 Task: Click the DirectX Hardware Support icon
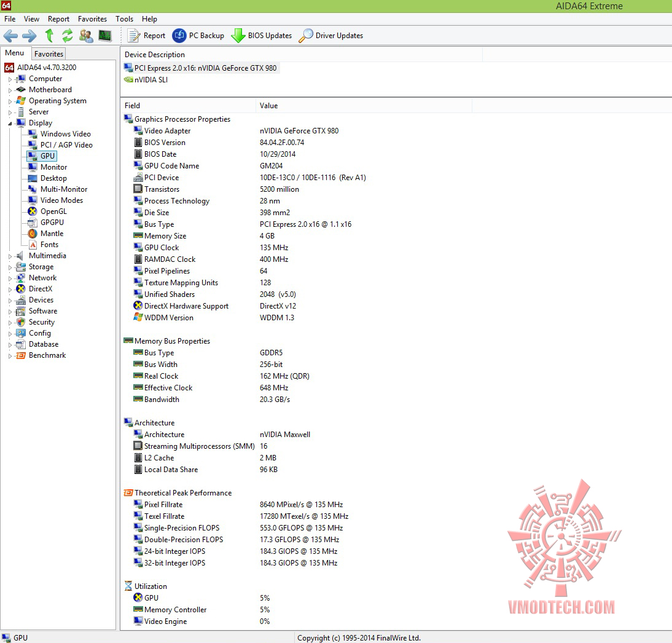(x=138, y=306)
